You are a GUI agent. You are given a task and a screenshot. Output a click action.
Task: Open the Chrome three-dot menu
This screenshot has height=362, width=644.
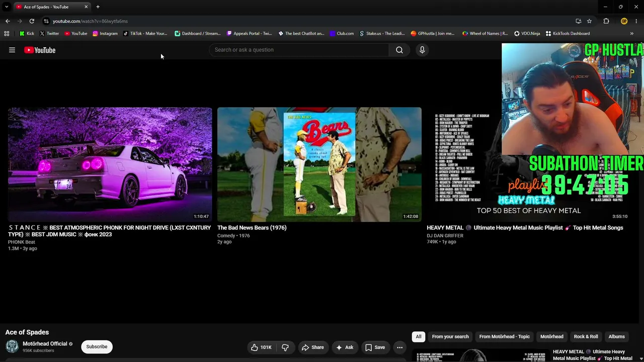[636, 21]
